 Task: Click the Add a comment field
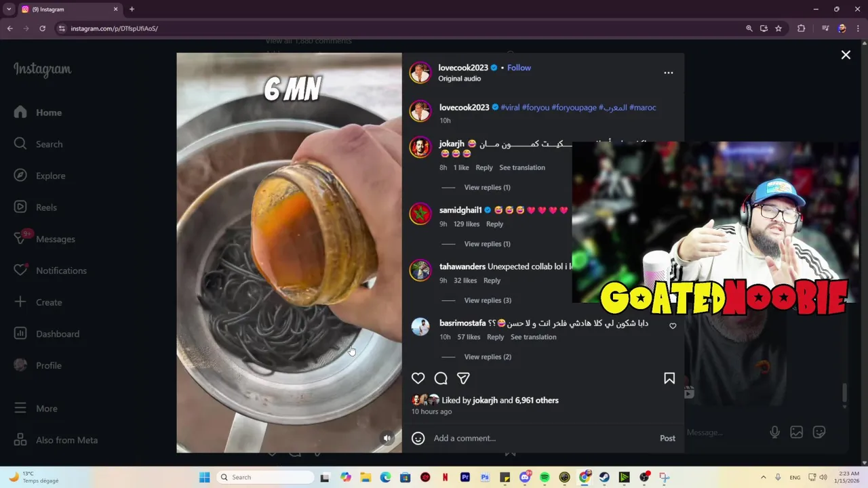[542, 438]
